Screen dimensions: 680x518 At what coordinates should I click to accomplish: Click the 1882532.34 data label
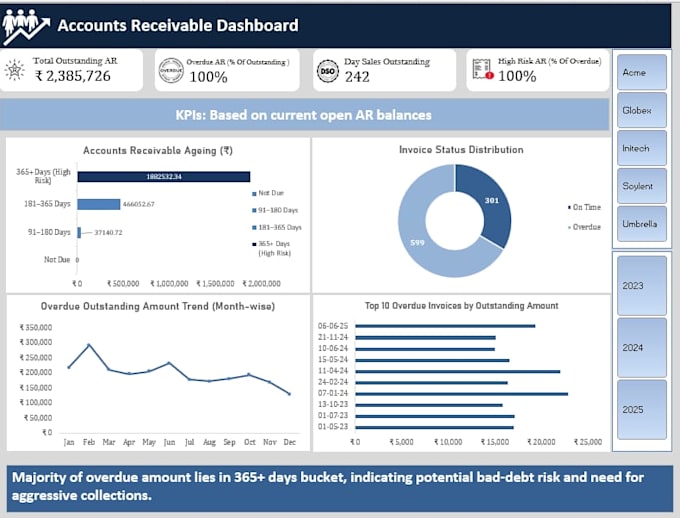[x=164, y=177]
